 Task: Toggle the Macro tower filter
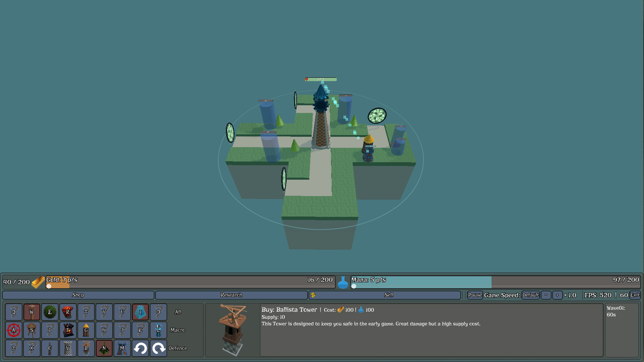[x=178, y=330]
